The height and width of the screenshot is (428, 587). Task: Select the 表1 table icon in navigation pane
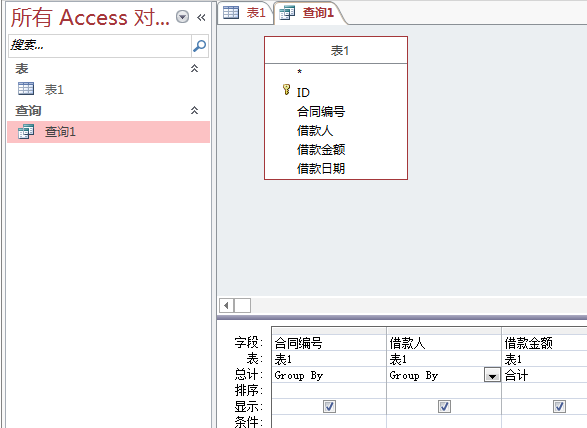(x=26, y=89)
